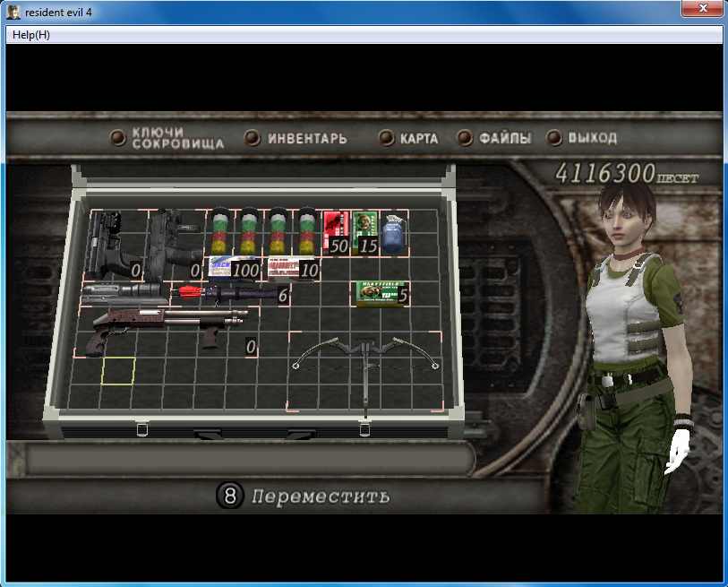Select the blue ammo box showing 100
This screenshot has width=728, height=587.
click(234, 269)
